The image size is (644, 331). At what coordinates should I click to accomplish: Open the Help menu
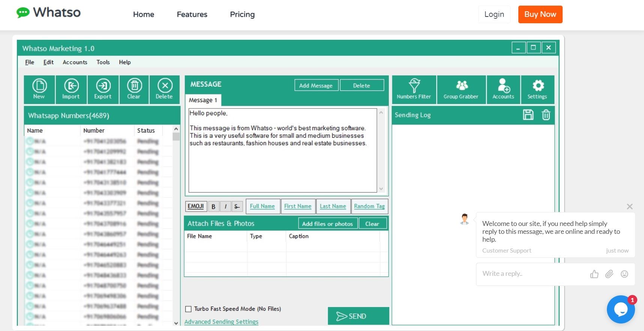point(125,62)
